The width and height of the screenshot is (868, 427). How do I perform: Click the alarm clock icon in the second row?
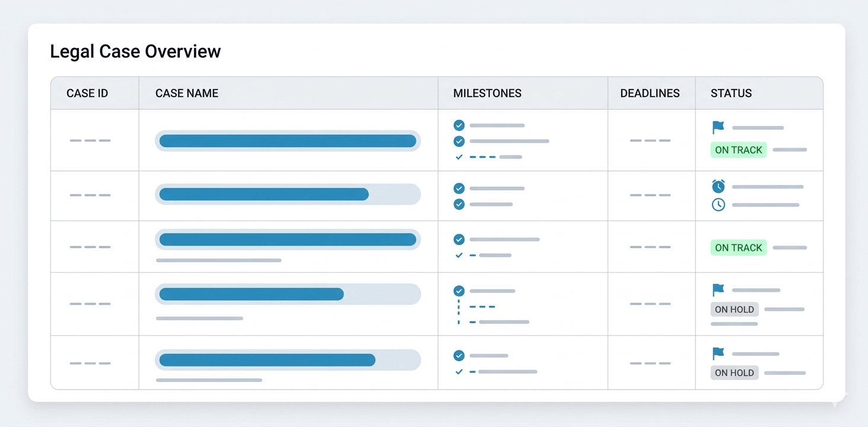[x=718, y=187]
